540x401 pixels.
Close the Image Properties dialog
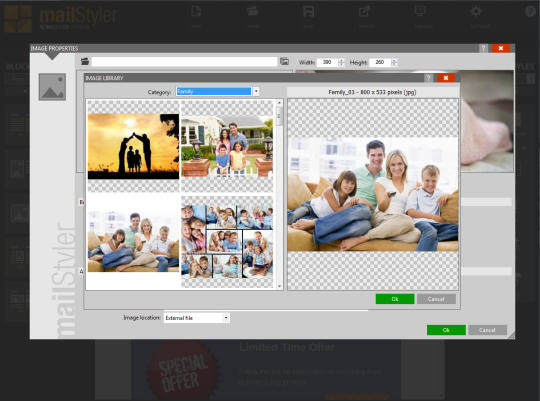coord(501,48)
